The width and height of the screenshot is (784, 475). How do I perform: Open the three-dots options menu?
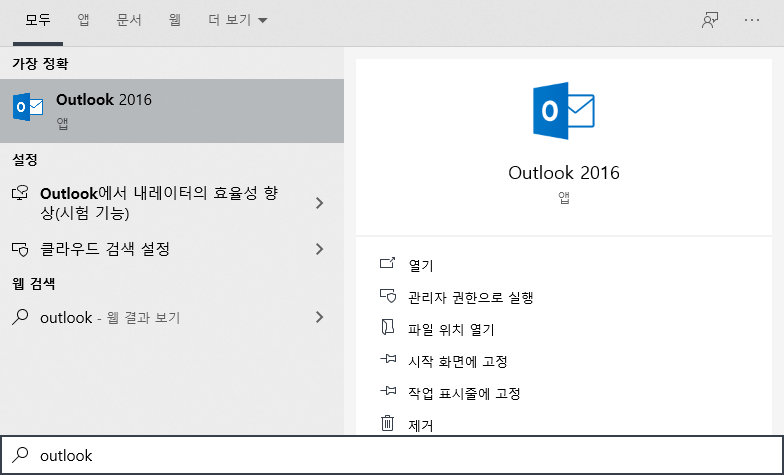(x=752, y=20)
